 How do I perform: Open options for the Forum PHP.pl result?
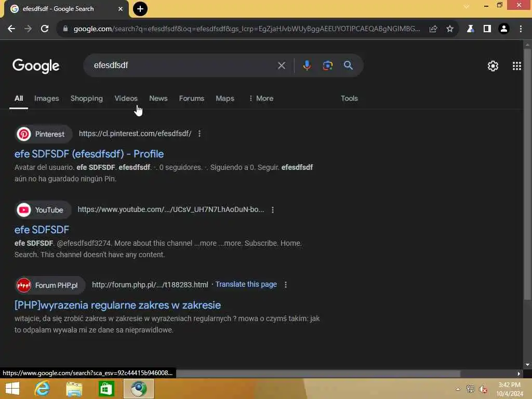tap(286, 285)
